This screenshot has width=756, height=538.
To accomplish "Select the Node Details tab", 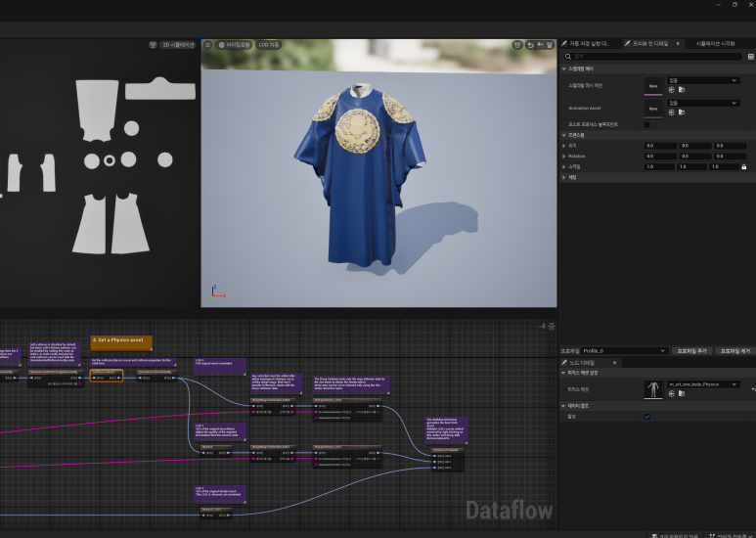I will (x=582, y=363).
